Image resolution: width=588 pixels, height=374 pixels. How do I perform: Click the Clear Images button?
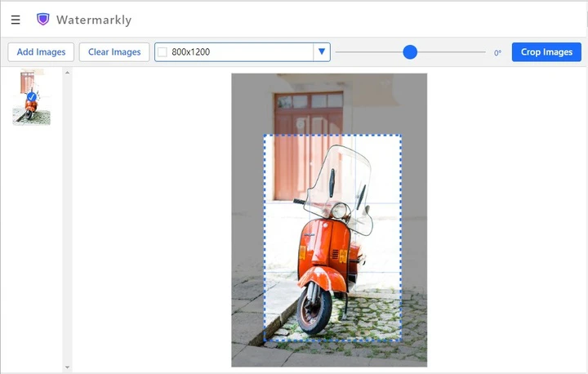click(x=114, y=51)
